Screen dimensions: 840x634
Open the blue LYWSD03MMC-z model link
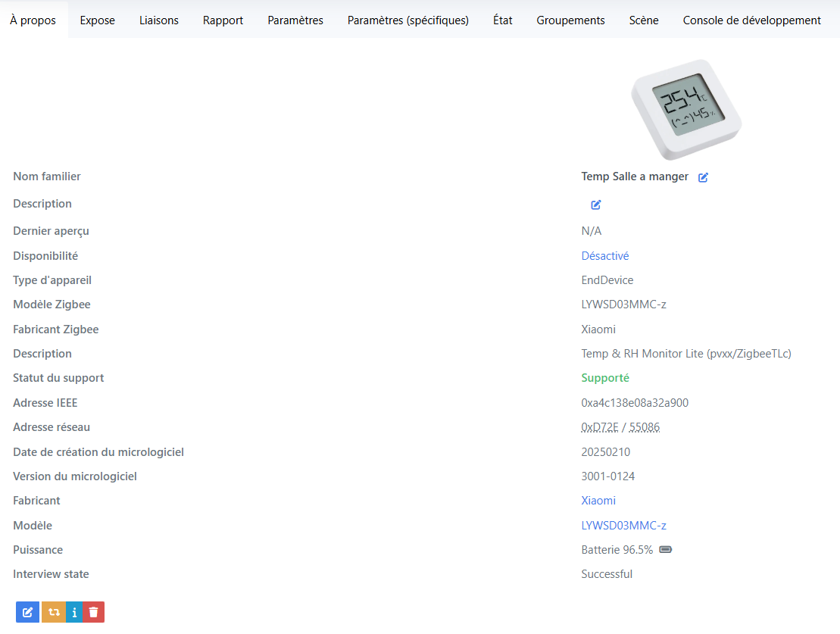623,526
